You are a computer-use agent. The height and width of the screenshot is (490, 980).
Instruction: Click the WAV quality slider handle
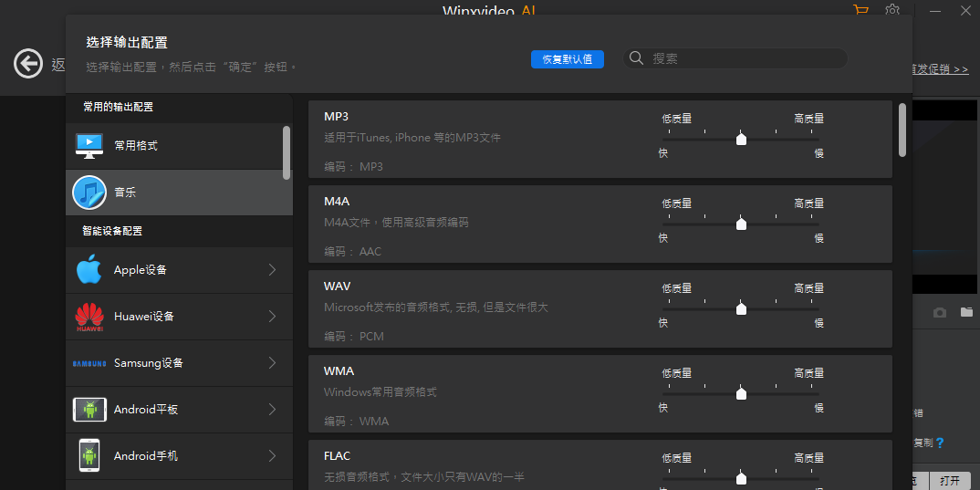click(741, 308)
